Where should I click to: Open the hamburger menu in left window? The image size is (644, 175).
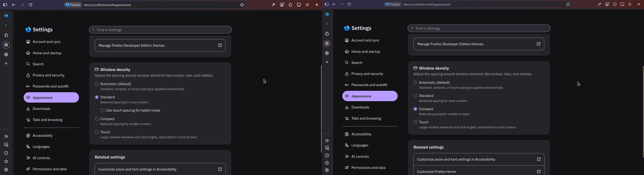[308, 5]
